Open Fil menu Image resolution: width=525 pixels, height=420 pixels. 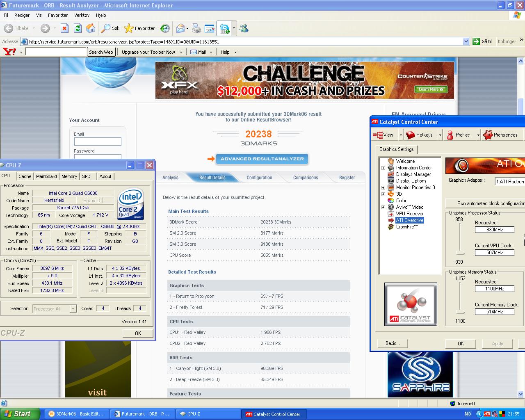point(6,15)
